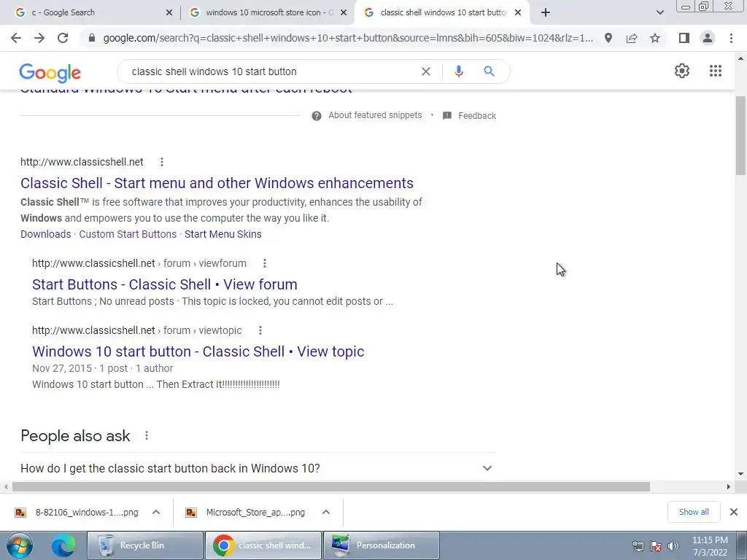
Task: Open a new browser tab
Action: [x=546, y=12]
